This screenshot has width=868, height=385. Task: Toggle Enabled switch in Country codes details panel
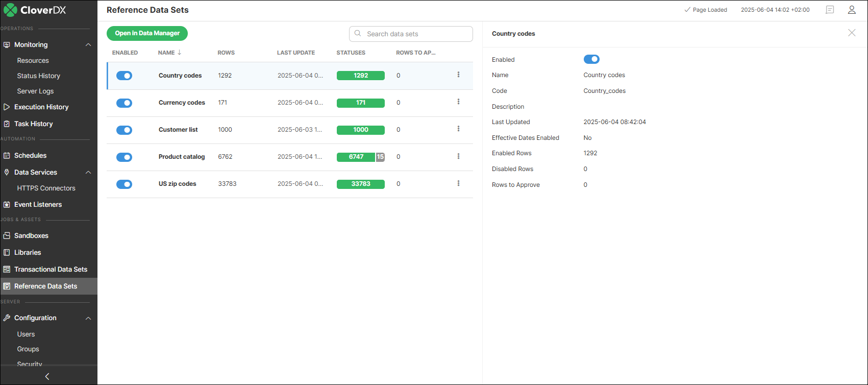click(x=591, y=59)
